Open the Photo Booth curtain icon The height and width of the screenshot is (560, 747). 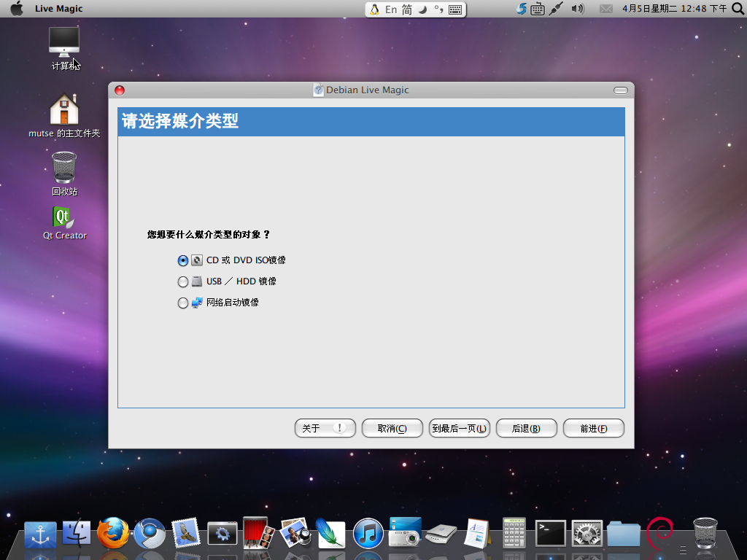point(258,533)
